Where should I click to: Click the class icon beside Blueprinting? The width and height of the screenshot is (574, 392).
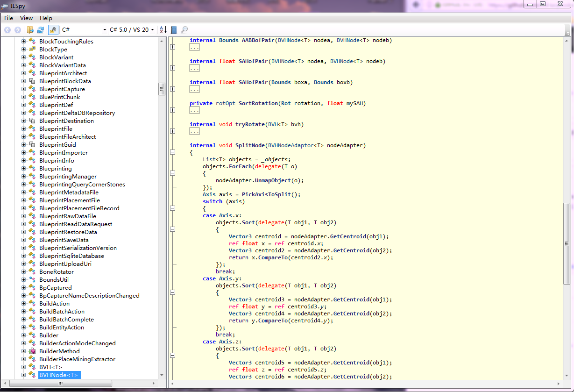32,169
